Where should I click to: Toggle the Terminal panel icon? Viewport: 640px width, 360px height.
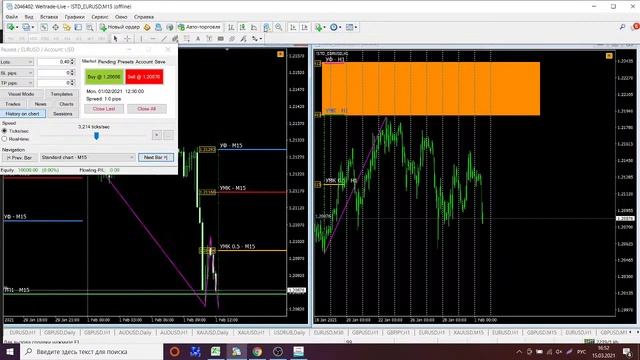pos(78,27)
